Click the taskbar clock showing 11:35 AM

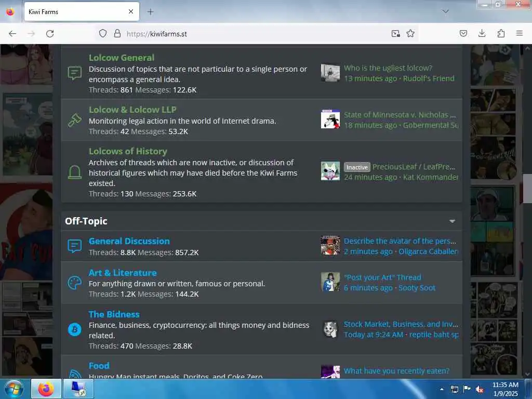(505, 389)
